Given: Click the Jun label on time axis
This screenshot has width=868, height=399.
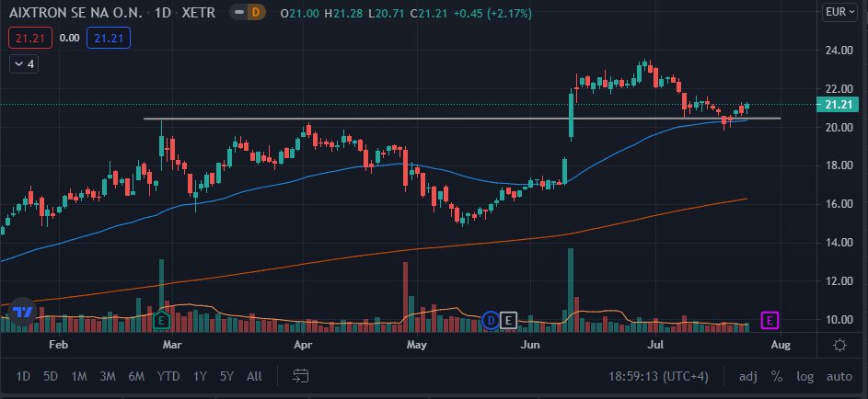Looking at the screenshot, I should (x=530, y=346).
